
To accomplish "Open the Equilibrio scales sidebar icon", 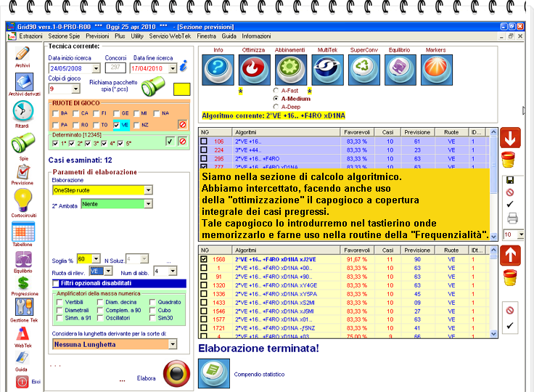I will 23,259.
